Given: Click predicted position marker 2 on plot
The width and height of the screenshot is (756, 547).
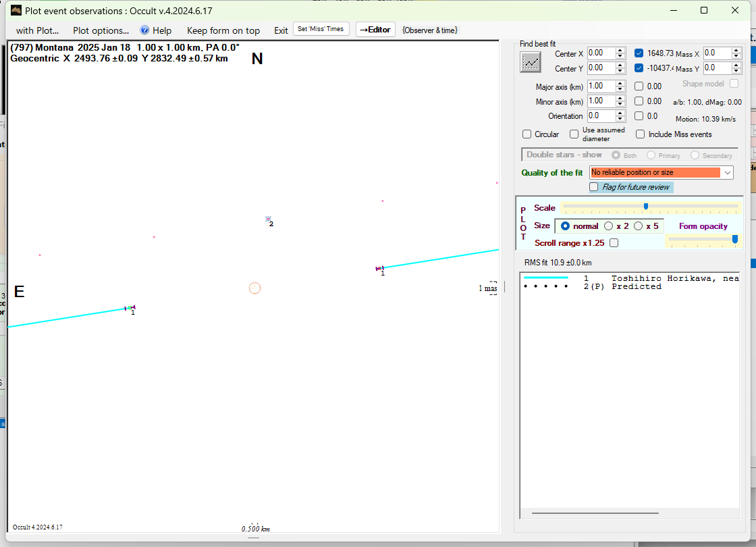Looking at the screenshot, I should 268,219.
